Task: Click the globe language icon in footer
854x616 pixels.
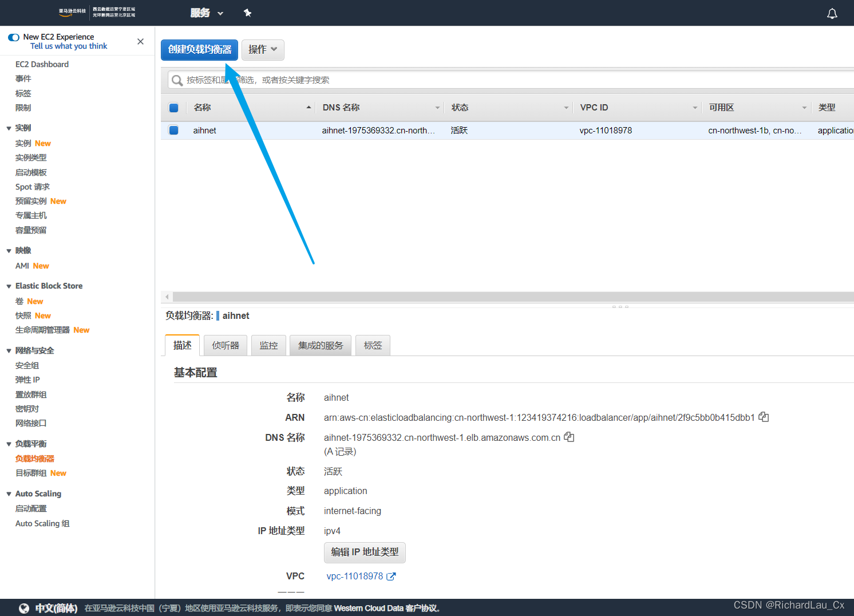Action: tap(23, 608)
